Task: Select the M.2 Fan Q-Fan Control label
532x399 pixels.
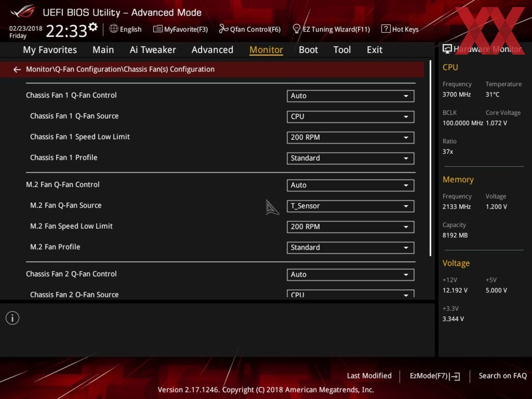Action: coord(63,184)
